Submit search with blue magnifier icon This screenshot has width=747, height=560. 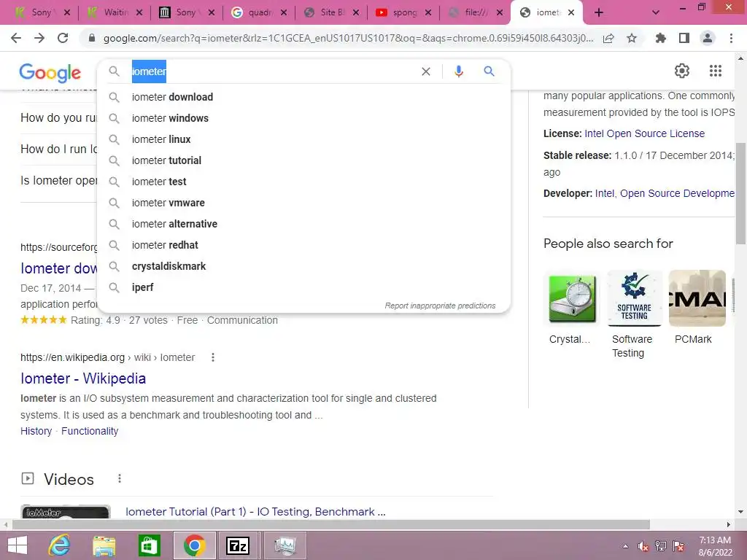(x=489, y=71)
